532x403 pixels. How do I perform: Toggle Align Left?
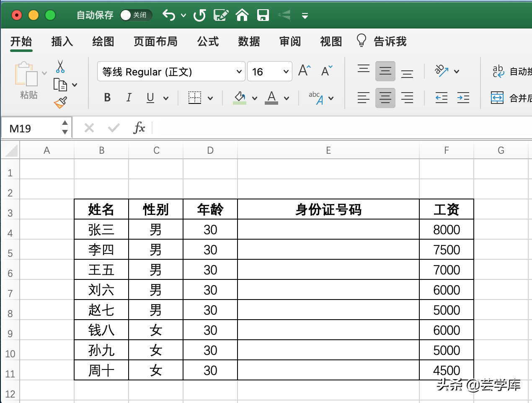coord(364,98)
